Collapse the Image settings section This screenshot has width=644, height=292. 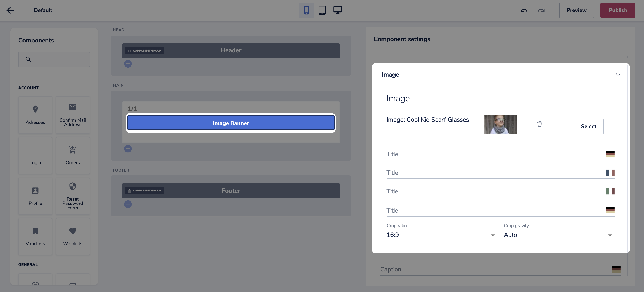click(618, 75)
